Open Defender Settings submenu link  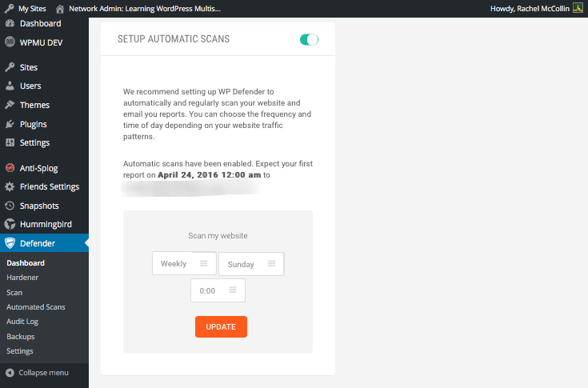(19, 351)
